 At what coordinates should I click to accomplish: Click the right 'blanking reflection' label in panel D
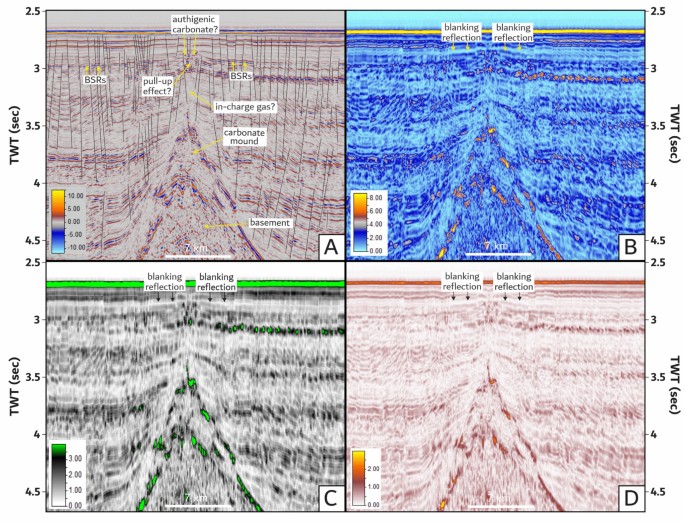click(514, 281)
